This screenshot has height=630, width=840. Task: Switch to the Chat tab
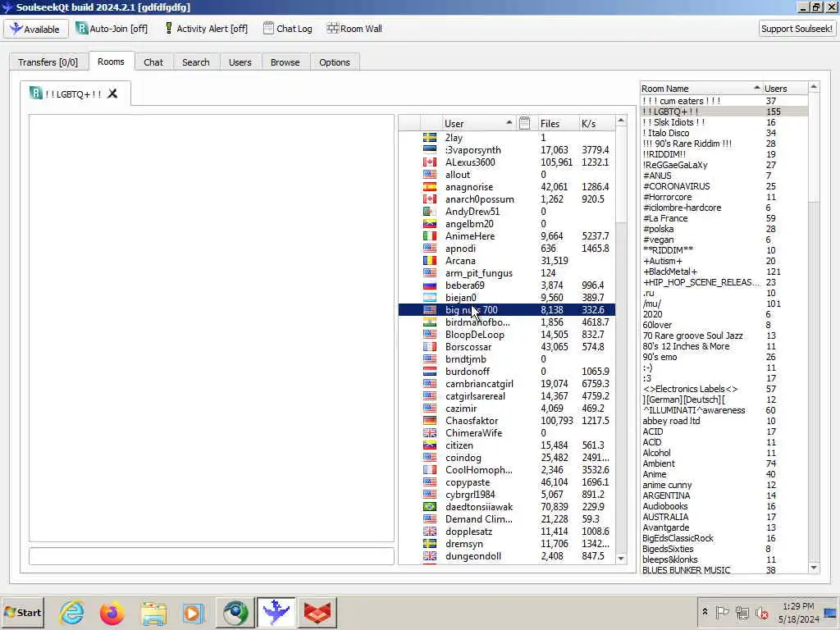tap(153, 62)
